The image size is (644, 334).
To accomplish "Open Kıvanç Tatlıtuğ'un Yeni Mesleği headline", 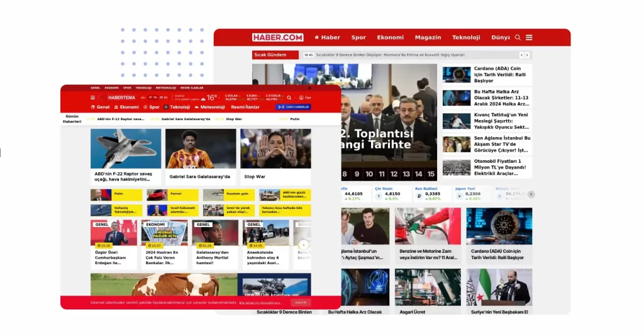I will [487, 121].
